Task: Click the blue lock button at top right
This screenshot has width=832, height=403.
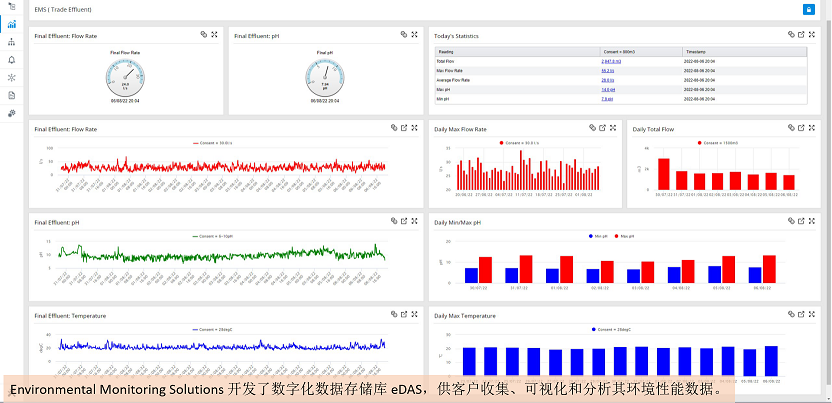Action: pos(808,10)
